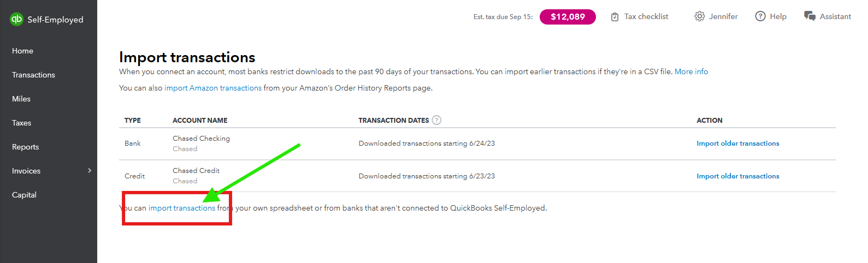
Task: Open the Miles section
Action: tap(21, 99)
